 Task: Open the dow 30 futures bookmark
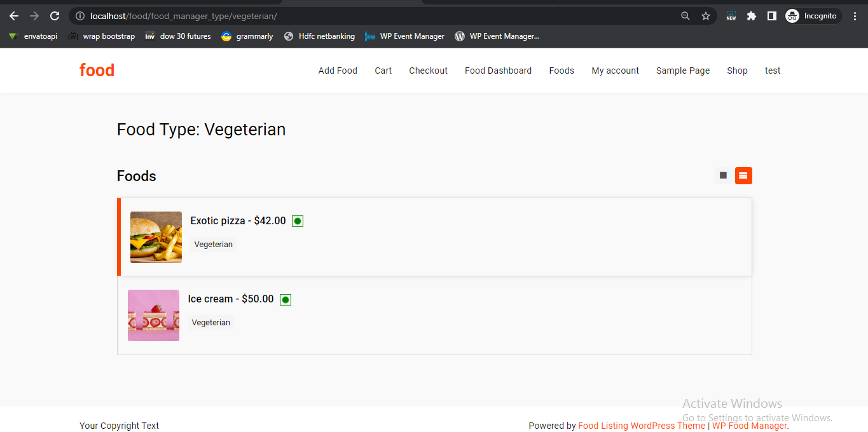tap(178, 36)
